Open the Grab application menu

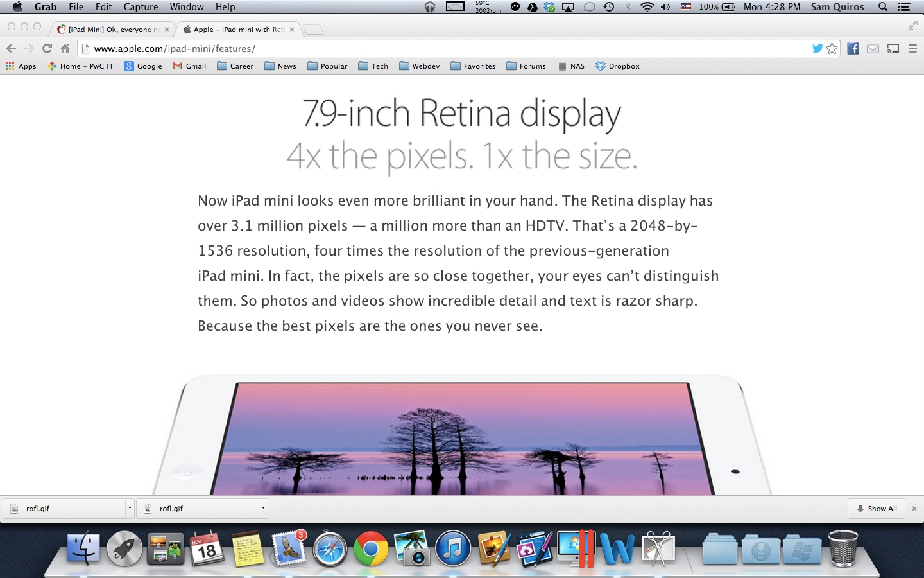(x=46, y=7)
